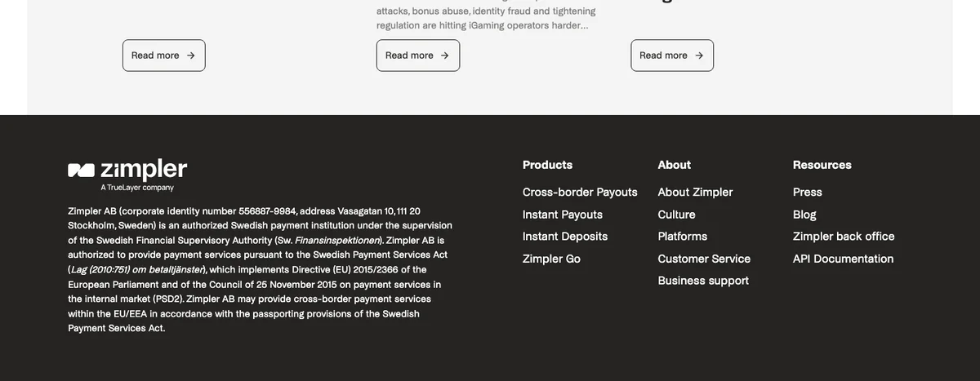Click the Zimpler logo in the footer
980x381 pixels.
(x=127, y=170)
